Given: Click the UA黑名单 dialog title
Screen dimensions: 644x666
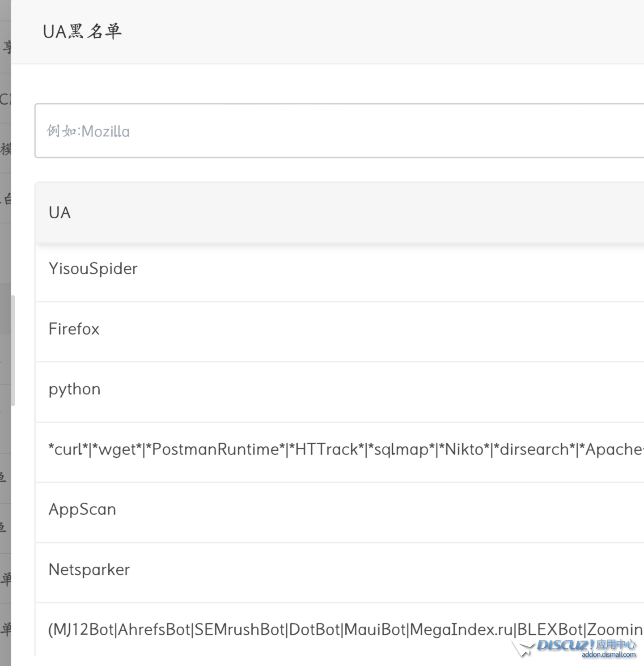Looking at the screenshot, I should [82, 32].
